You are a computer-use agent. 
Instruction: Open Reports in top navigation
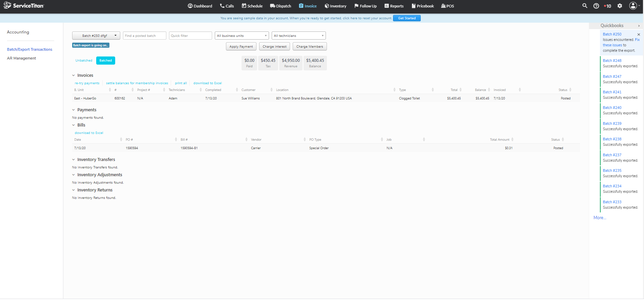point(394,6)
